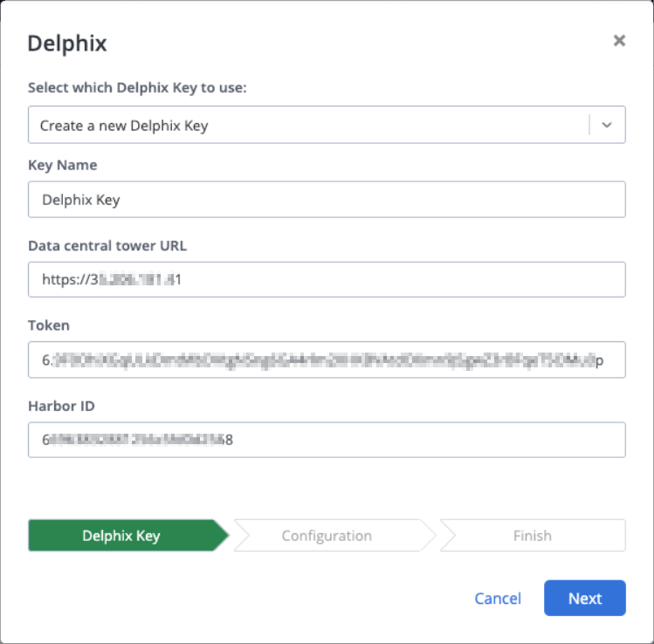654x644 pixels.
Task: Click the 'Delphix' dialog title
Action: [x=67, y=43]
